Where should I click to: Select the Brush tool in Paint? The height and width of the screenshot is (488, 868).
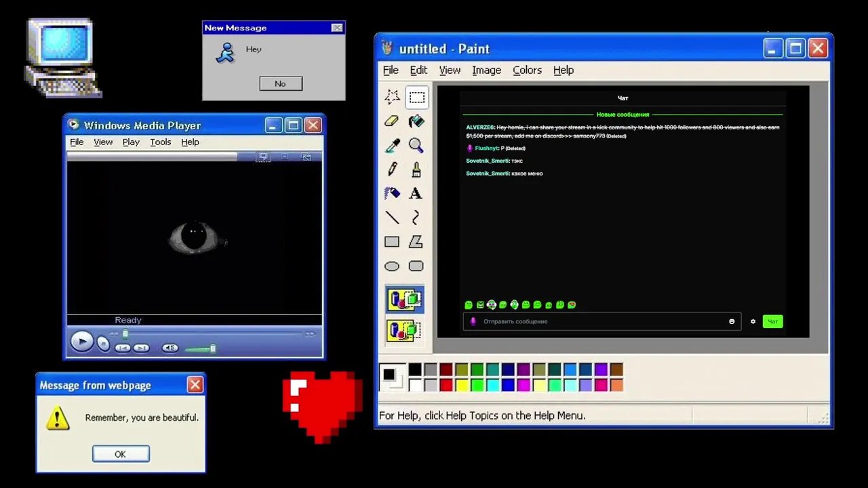(x=416, y=169)
